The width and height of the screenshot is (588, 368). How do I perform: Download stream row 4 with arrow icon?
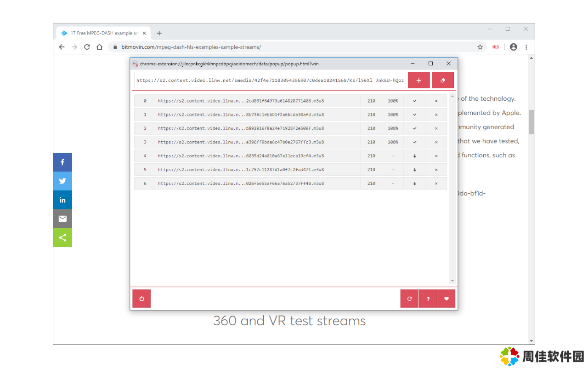click(414, 156)
